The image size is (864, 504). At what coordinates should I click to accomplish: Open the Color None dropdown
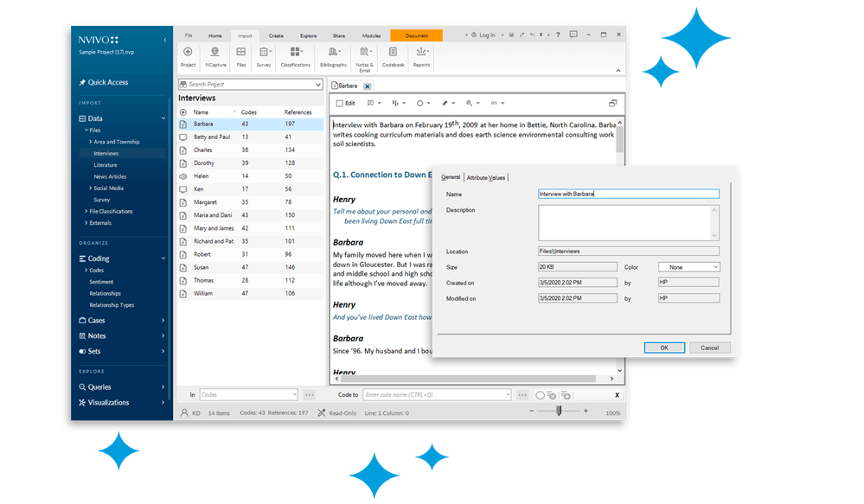(688, 267)
